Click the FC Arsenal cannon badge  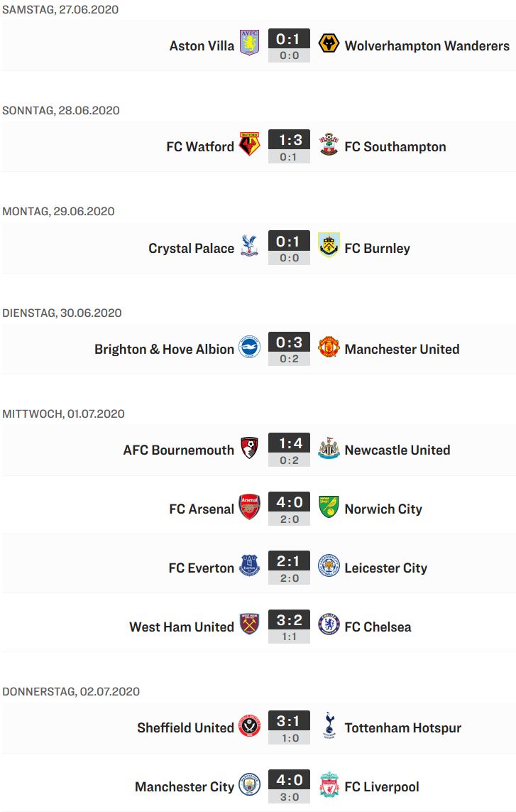(x=249, y=507)
